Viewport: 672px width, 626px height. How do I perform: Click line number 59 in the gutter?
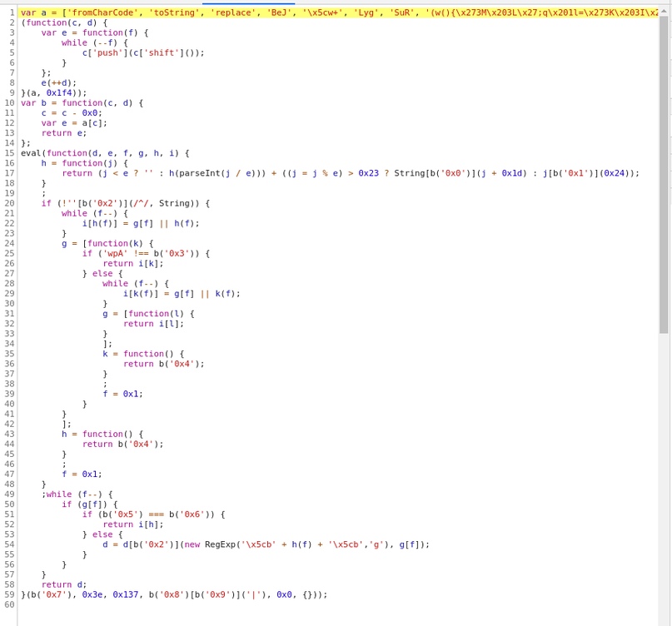click(9, 594)
